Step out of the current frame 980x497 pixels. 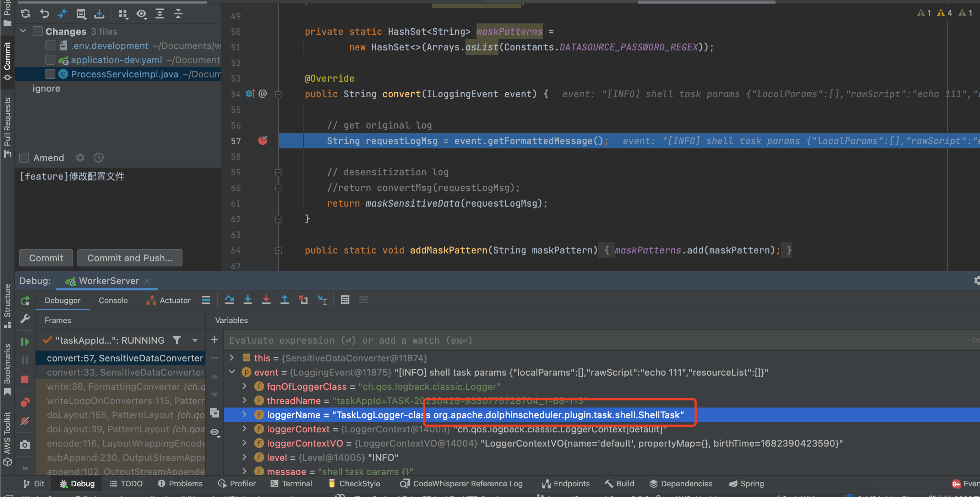284,300
